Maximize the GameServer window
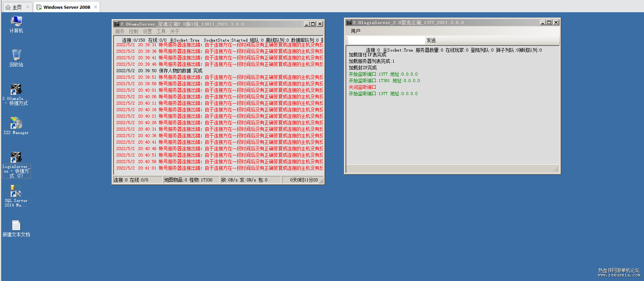 [313, 24]
